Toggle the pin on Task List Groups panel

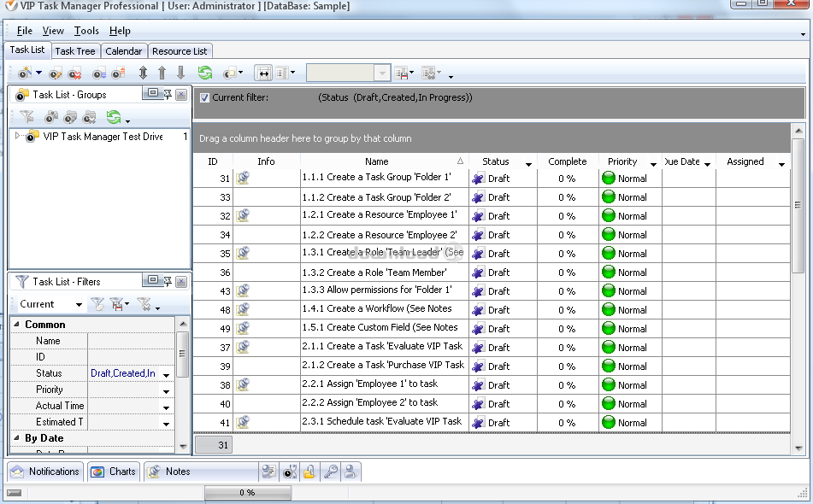(169, 94)
